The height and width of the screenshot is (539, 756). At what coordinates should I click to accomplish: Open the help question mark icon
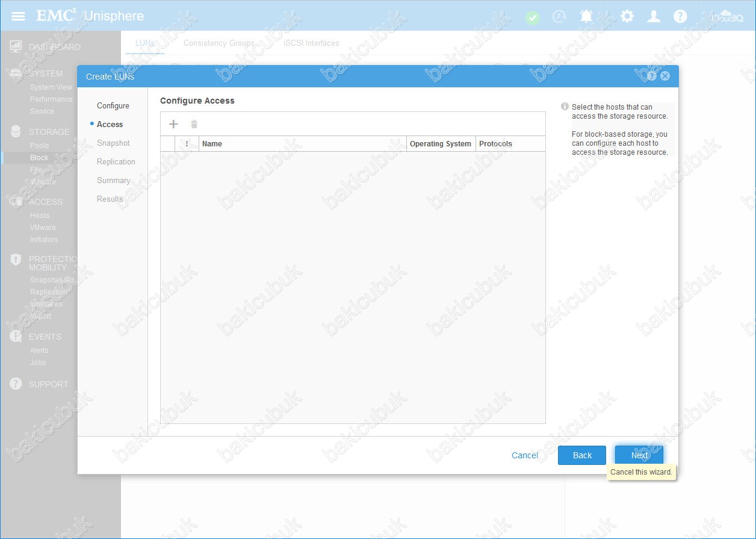pyautogui.click(x=680, y=16)
